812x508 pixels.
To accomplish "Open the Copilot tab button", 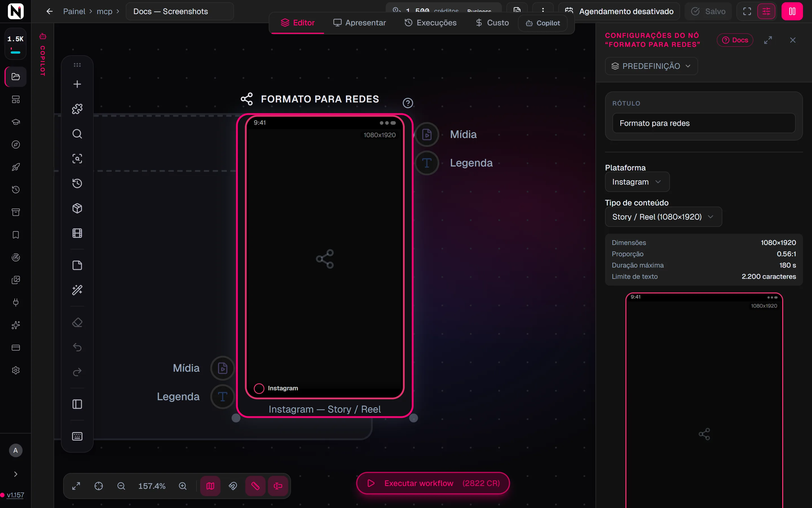I will [542, 23].
